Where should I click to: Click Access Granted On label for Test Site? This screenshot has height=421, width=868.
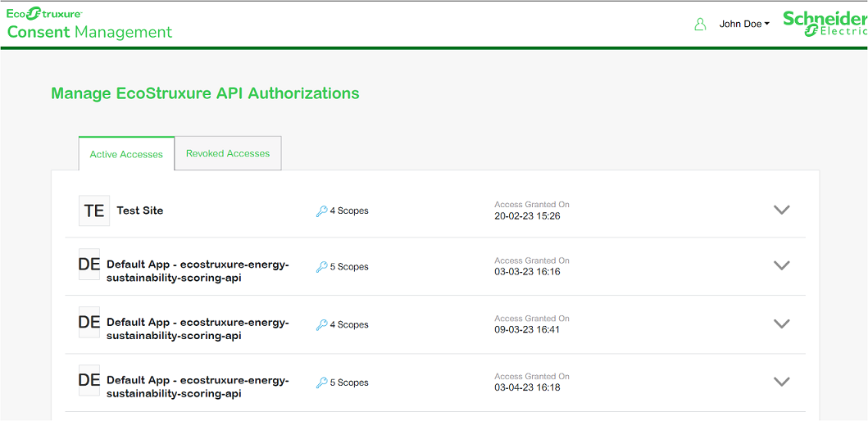(x=532, y=205)
